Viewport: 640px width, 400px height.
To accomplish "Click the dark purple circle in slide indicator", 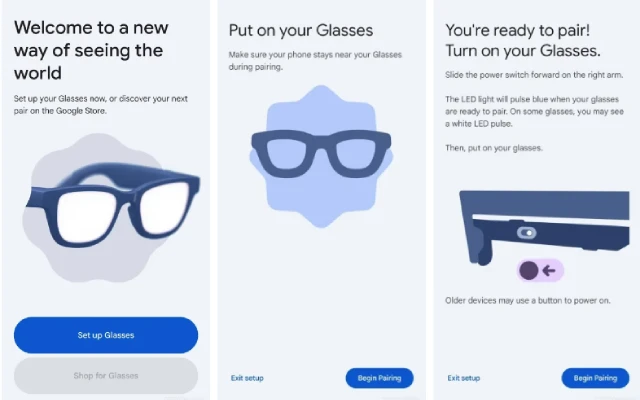I will pyautogui.click(x=529, y=270).
